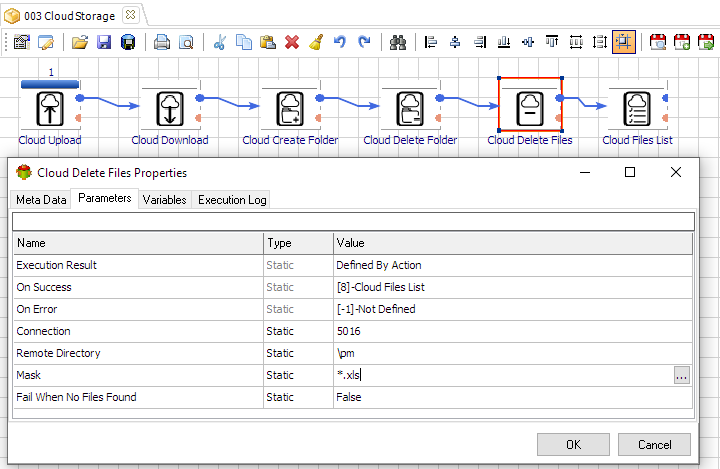
Task: Click the save-all dark disk icon
Action: pyautogui.click(x=128, y=42)
